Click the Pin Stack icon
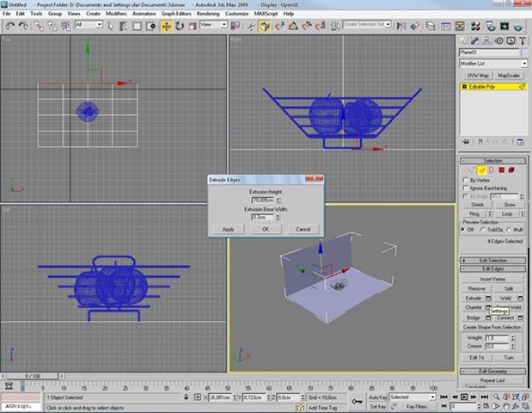The height and width of the screenshot is (413, 532). click(x=465, y=141)
